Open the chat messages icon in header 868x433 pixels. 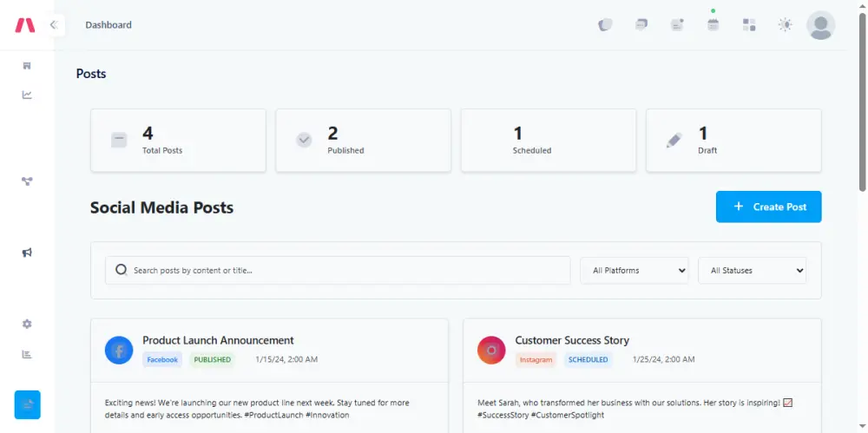point(641,25)
